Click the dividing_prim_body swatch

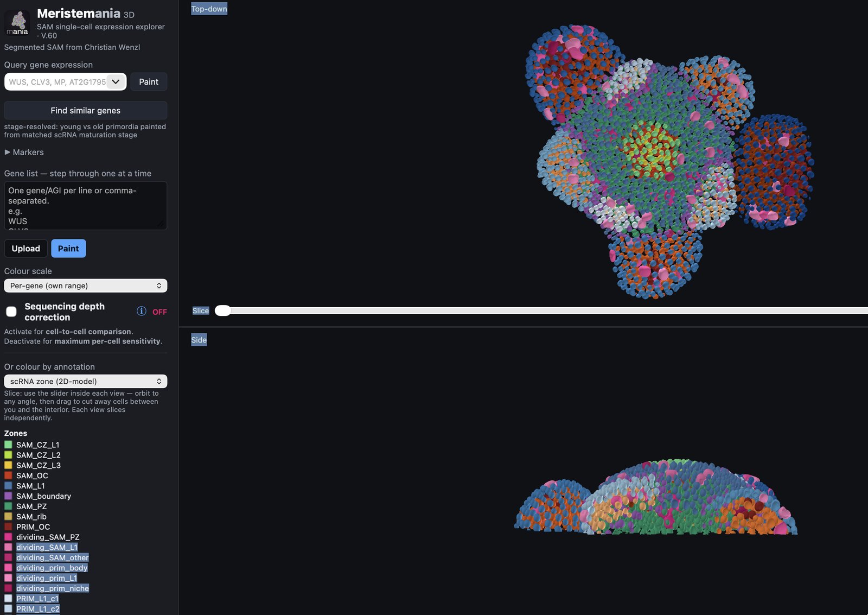tap(8, 568)
